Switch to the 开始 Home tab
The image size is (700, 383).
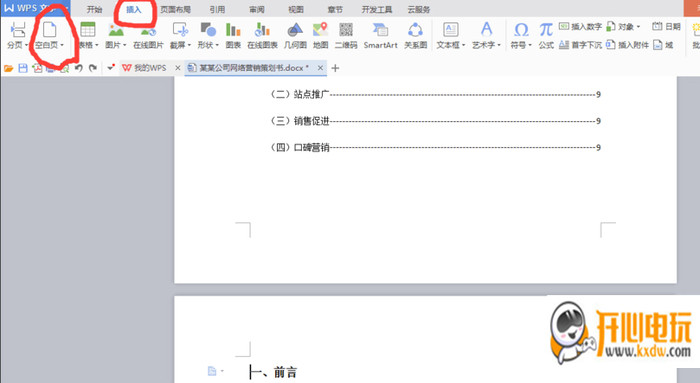(x=94, y=9)
